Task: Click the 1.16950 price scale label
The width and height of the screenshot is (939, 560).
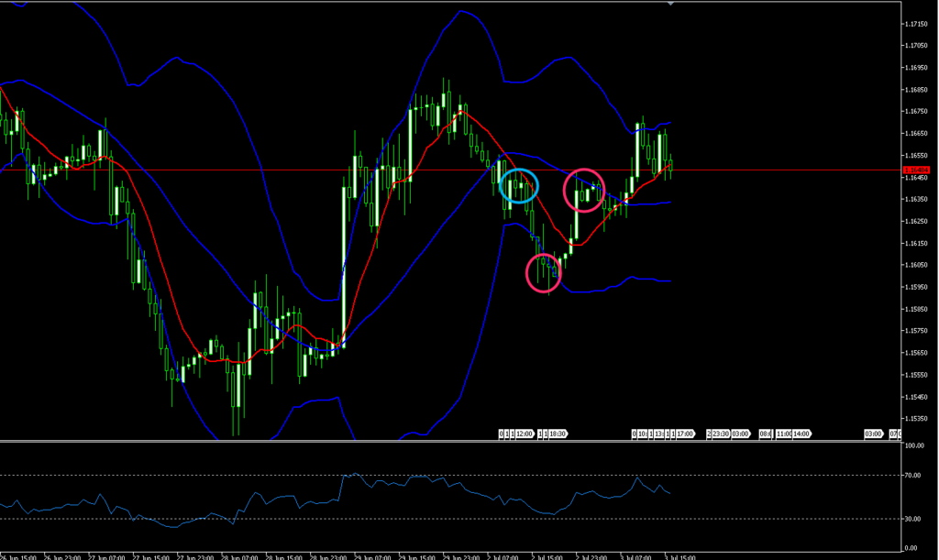Action: pos(916,68)
